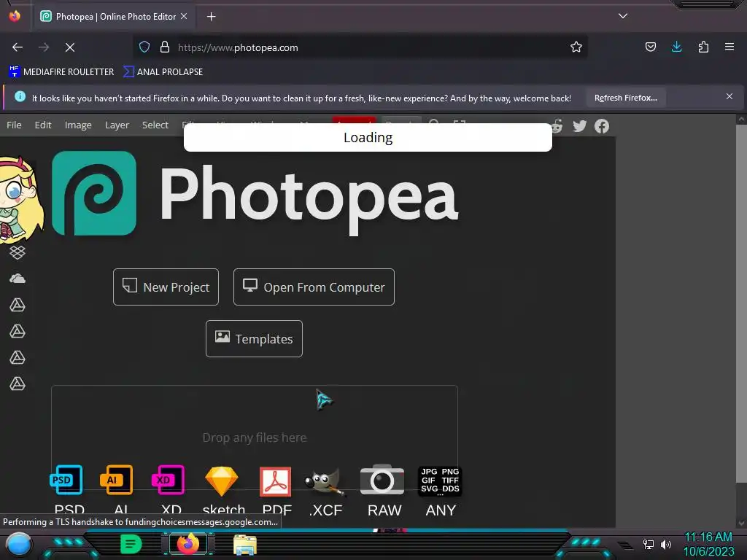Click the XD file format icon

click(169, 480)
